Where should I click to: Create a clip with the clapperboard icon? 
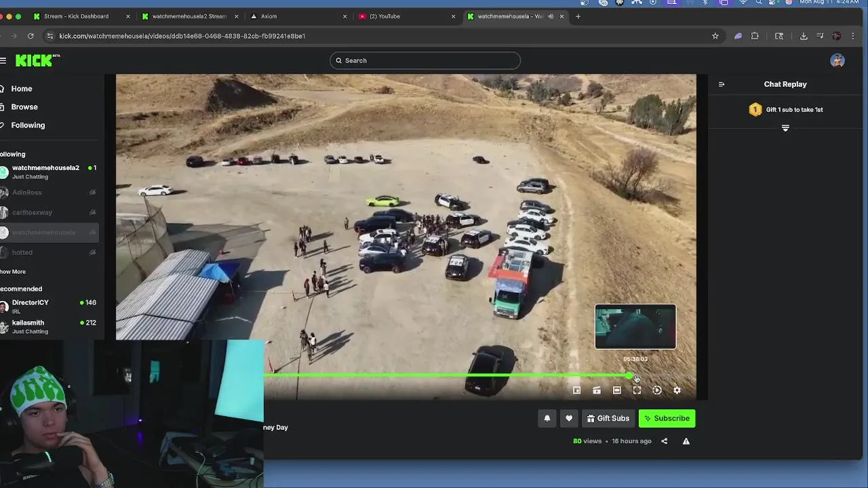[597, 390]
